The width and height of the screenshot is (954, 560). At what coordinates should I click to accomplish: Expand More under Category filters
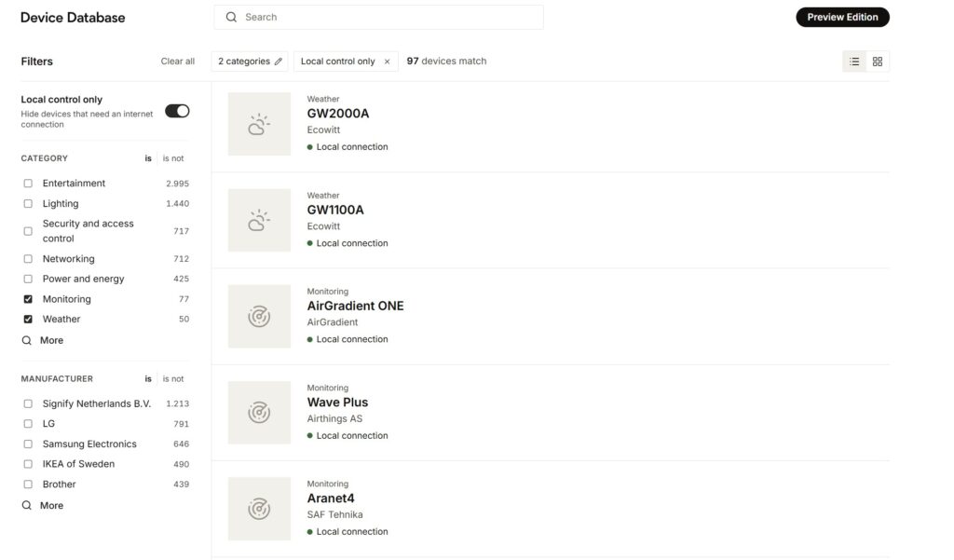click(43, 340)
